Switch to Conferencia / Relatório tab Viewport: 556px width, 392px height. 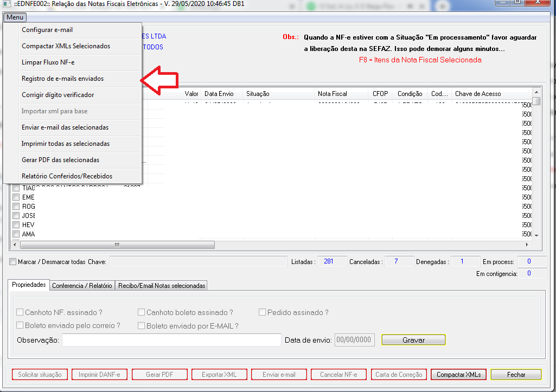[x=82, y=286]
